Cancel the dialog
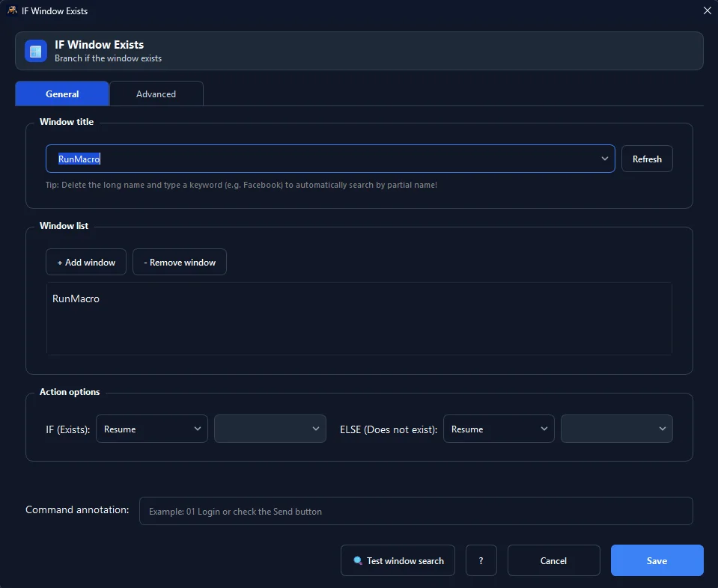The image size is (718, 588). [553, 560]
